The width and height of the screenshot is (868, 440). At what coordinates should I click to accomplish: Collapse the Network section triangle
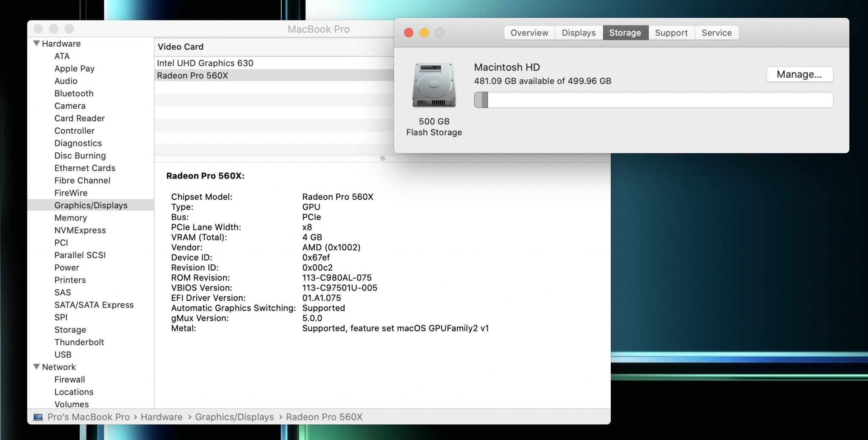pyautogui.click(x=36, y=367)
